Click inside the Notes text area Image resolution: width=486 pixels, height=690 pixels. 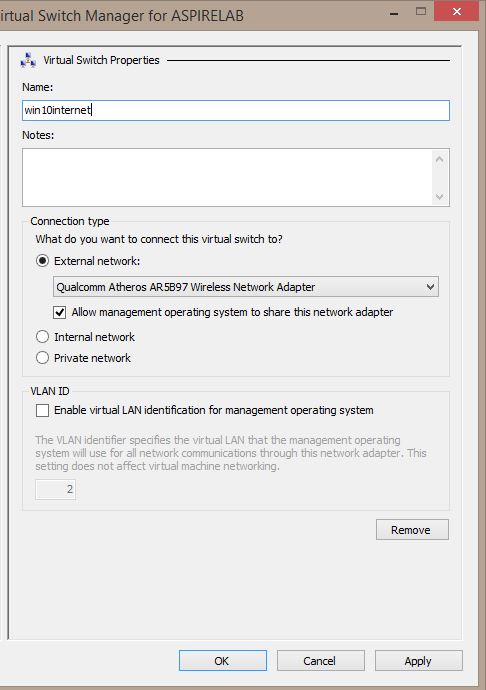coord(227,177)
